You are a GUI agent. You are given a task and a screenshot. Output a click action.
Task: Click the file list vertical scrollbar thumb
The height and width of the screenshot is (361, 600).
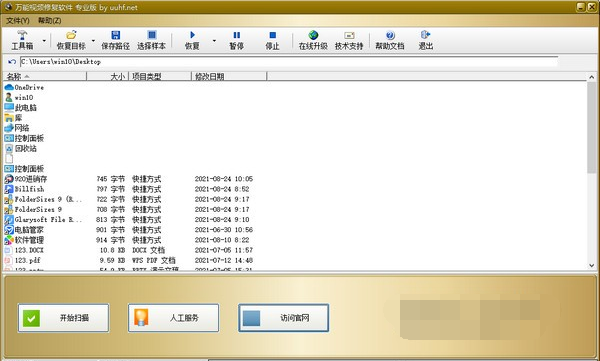[592, 127]
